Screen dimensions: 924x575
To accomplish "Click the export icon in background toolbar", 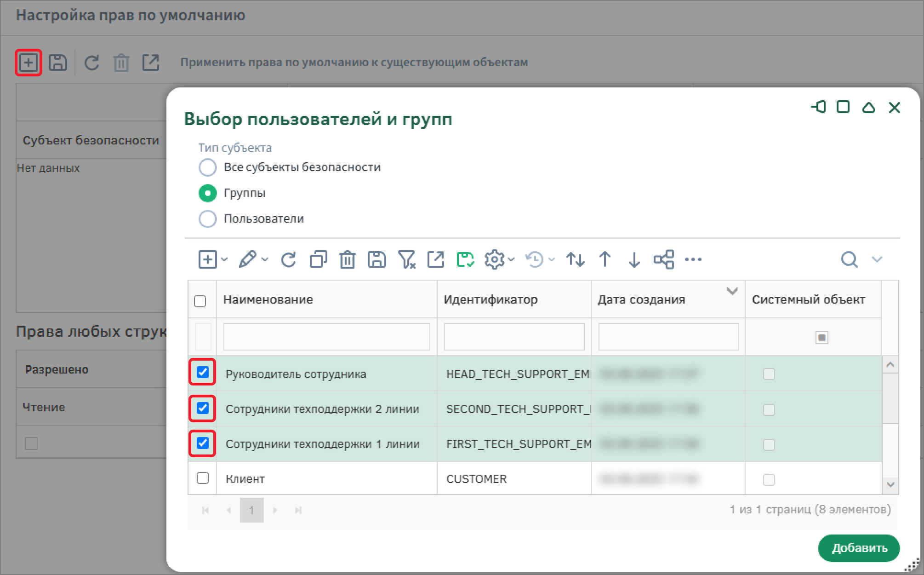I will pyautogui.click(x=151, y=63).
